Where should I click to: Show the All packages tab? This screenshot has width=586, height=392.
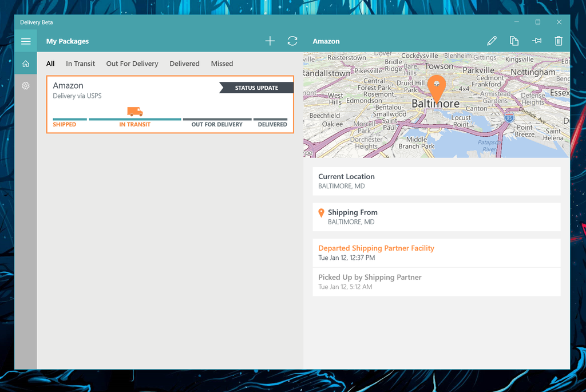pyautogui.click(x=50, y=64)
